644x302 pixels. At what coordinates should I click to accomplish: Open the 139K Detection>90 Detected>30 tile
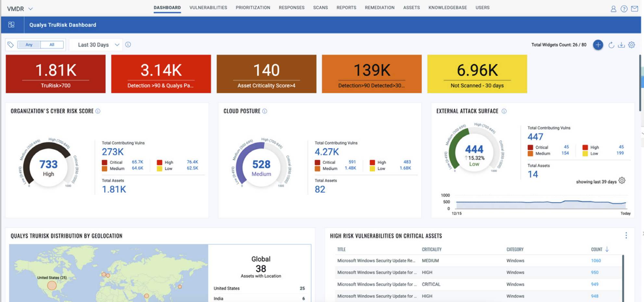372,74
